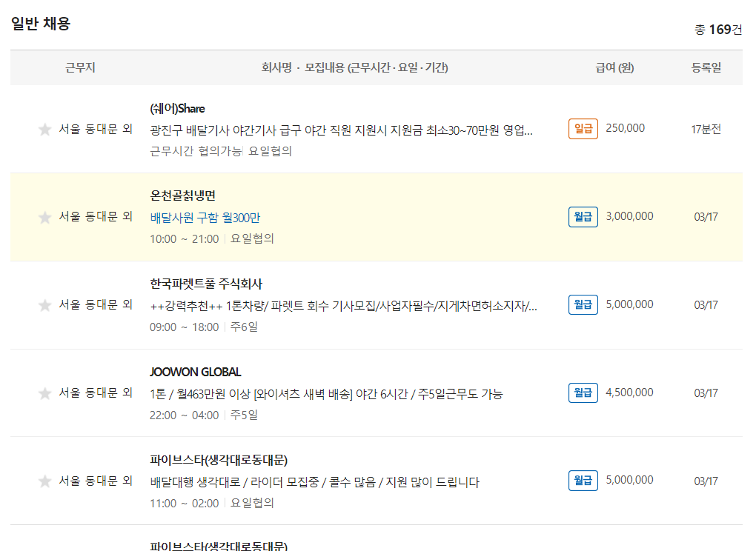Open JOOWON GLOBAL company link
The width and height of the screenshot is (756, 551).
pos(195,372)
